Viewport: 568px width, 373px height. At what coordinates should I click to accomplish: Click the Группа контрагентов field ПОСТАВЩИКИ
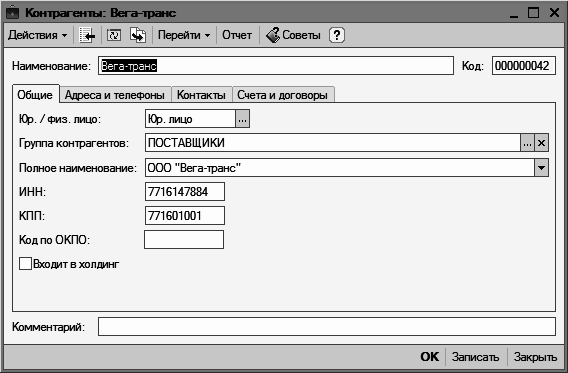click(x=333, y=143)
